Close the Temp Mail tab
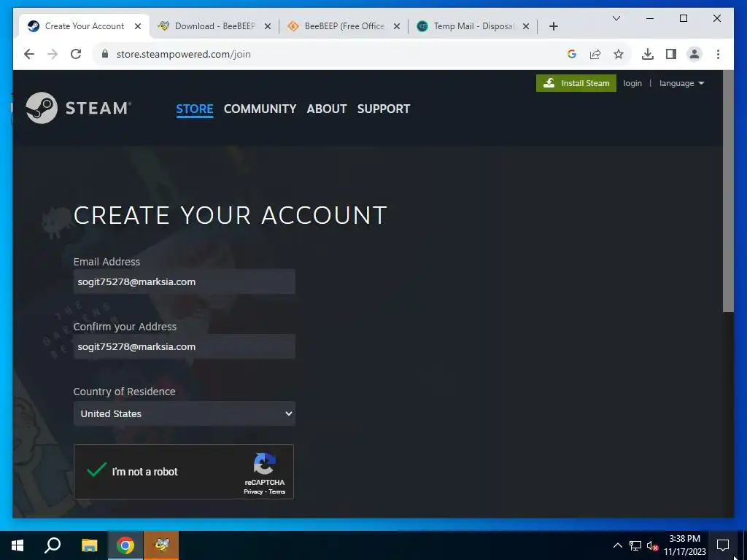This screenshot has width=747, height=560. click(x=526, y=26)
